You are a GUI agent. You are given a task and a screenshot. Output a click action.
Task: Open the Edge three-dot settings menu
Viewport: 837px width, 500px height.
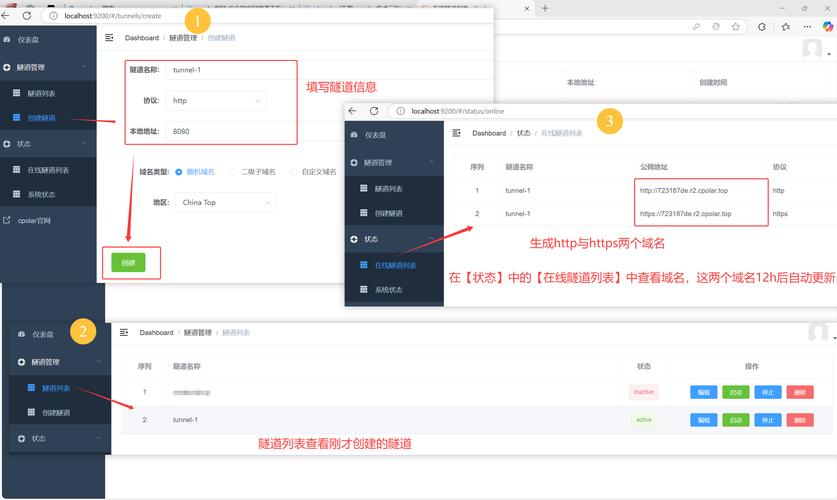(x=807, y=27)
